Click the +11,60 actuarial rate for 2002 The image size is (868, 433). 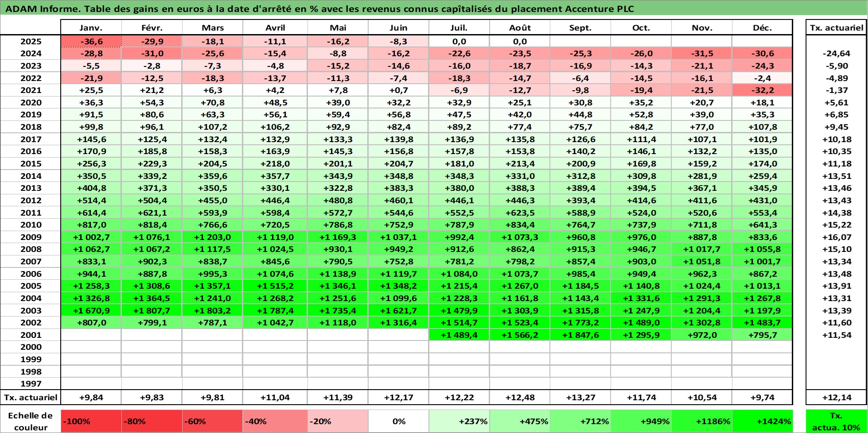pos(837,322)
